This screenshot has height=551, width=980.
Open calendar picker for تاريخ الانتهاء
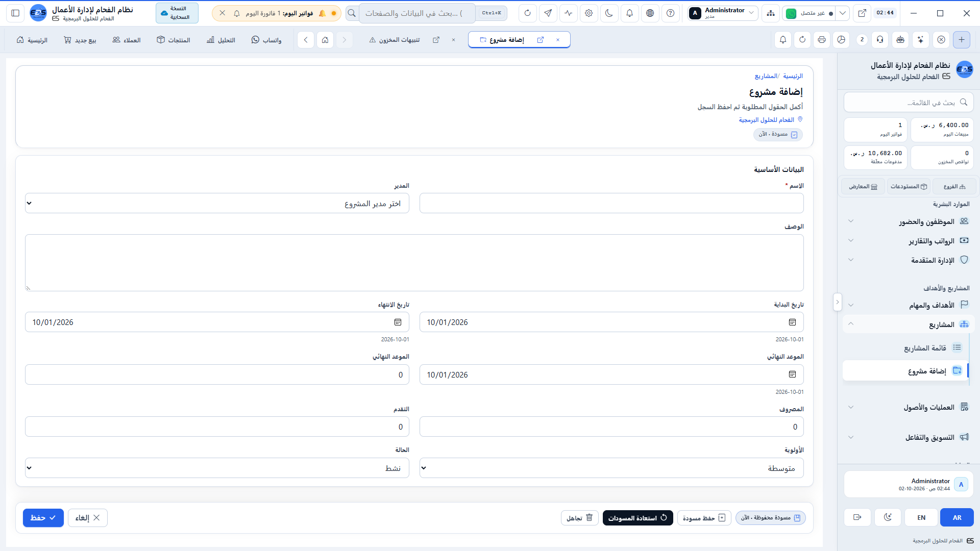[x=398, y=322]
